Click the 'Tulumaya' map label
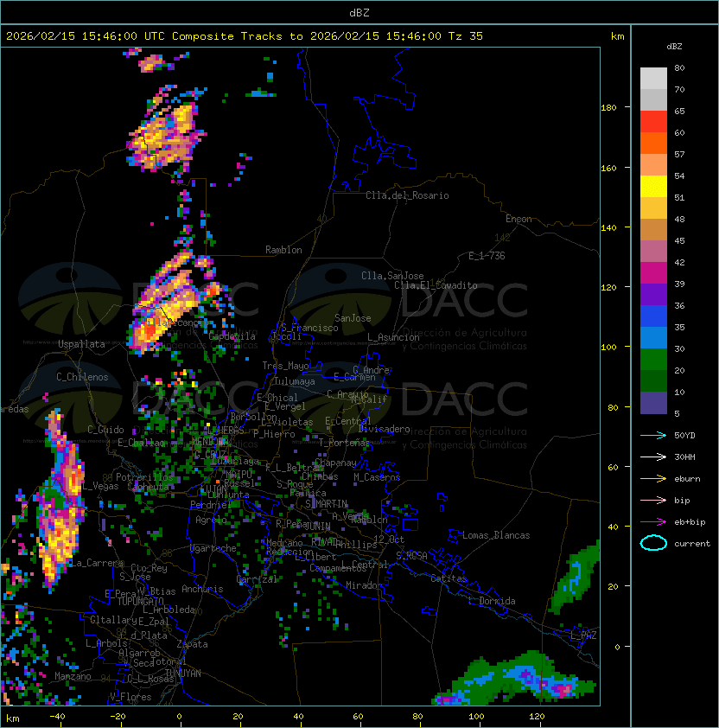The height and width of the screenshot is (728, 719). click(x=295, y=381)
